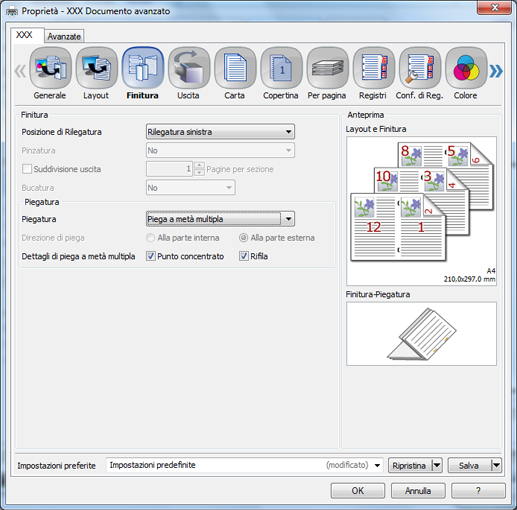Confirm with the OK button

(358, 491)
